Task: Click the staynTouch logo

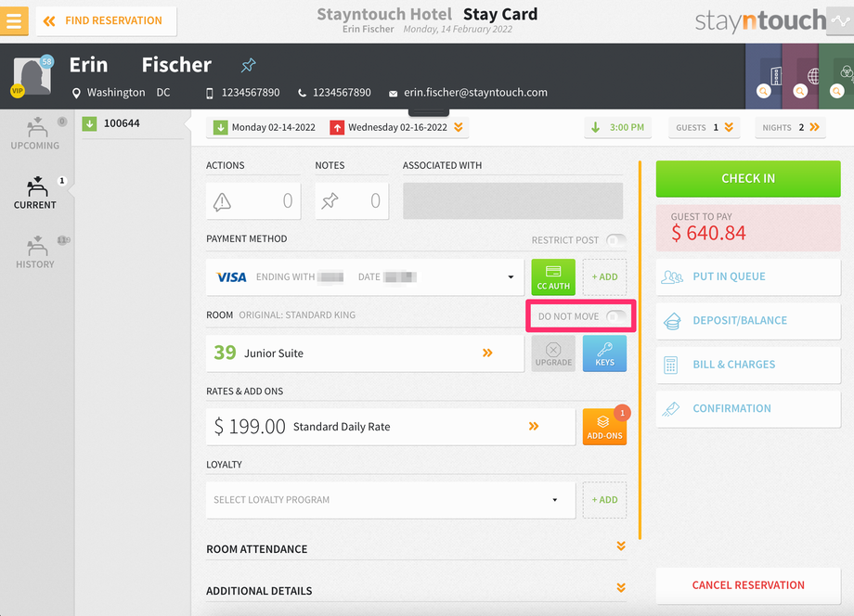Action: 760,20
